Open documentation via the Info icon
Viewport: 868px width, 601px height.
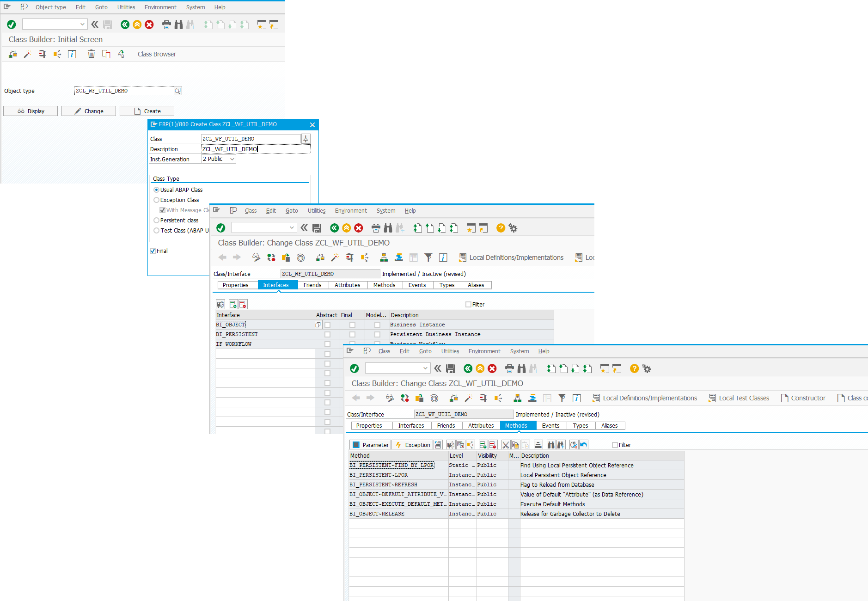pos(577,398)
